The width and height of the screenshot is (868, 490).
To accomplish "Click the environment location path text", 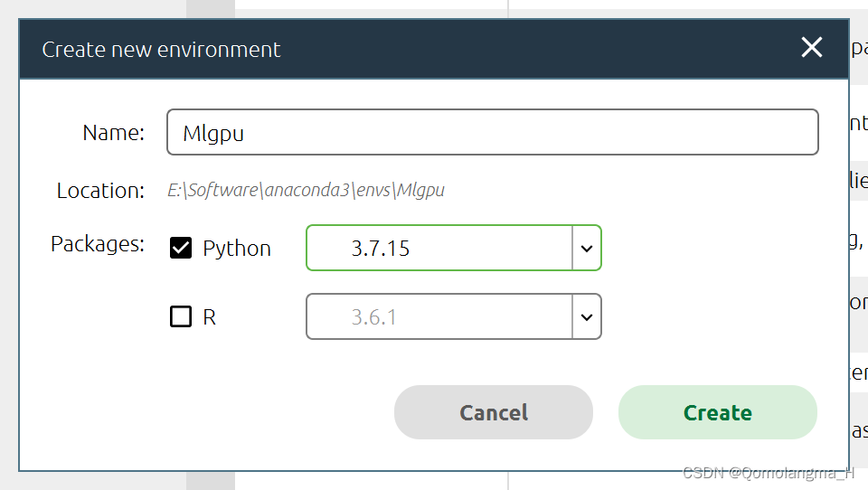I will [x=306, y=190].
